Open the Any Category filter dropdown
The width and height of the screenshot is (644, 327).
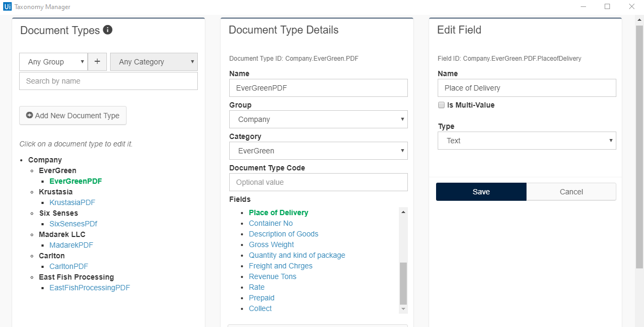154,62
